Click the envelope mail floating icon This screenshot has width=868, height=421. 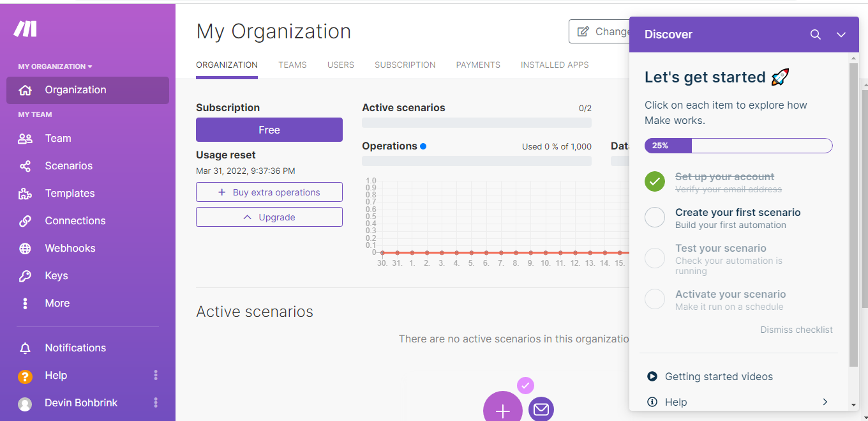[x=541, y=409]
